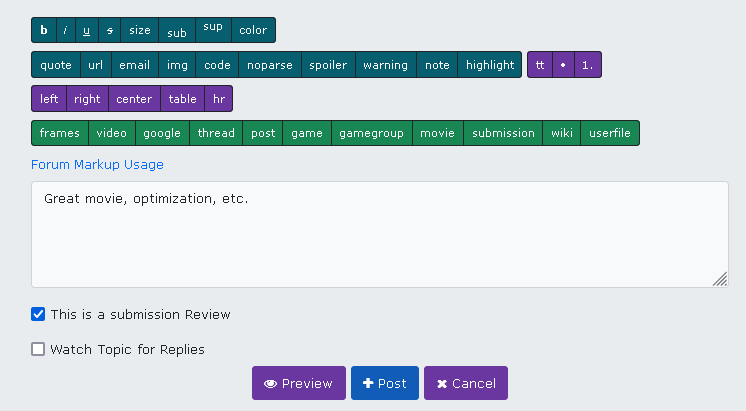Click into the post message text area

(x=380, y=235)
